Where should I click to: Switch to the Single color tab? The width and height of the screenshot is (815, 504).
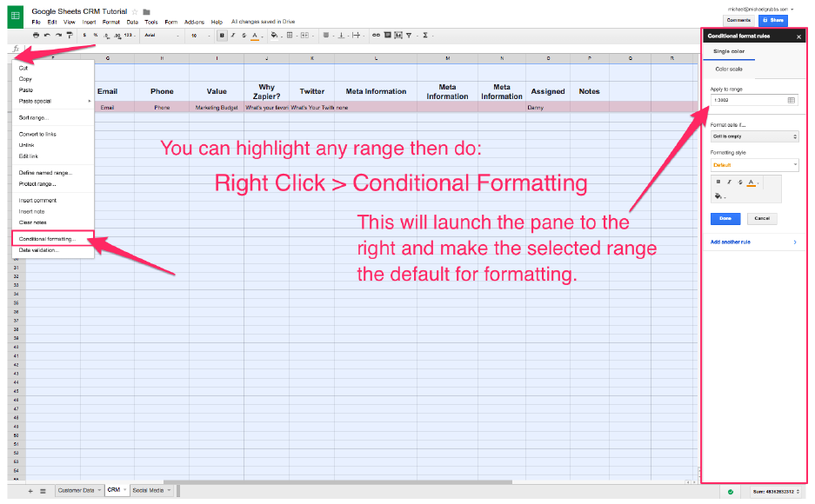click(x=729, y=51)
